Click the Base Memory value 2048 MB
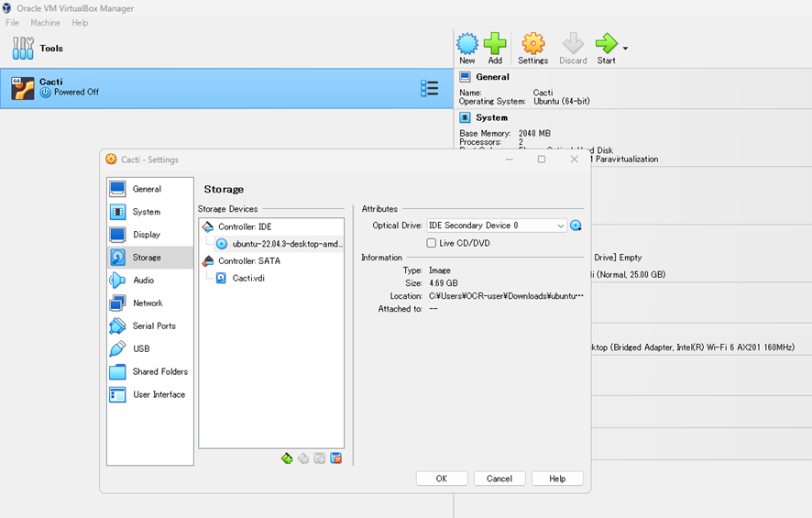Image resolution: width=812 pixels, height=518 pixels. (534, 134)
